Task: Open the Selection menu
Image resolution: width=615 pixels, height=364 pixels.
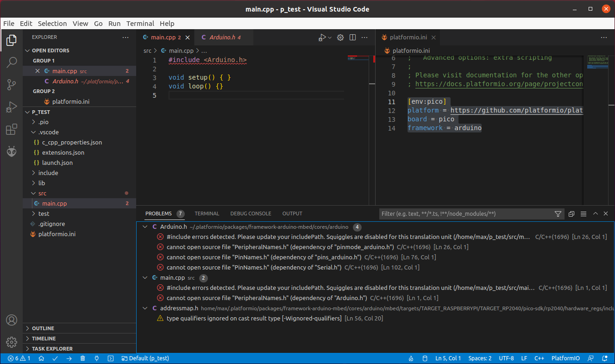Action: [52, 24]
